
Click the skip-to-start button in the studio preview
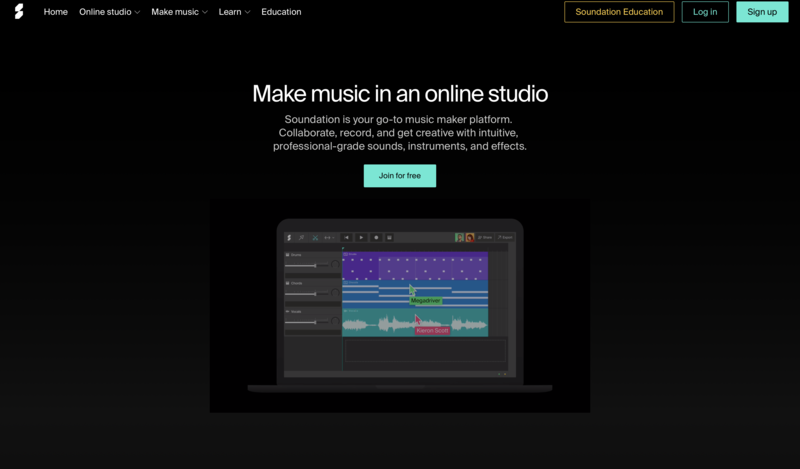tap(347, 238)
